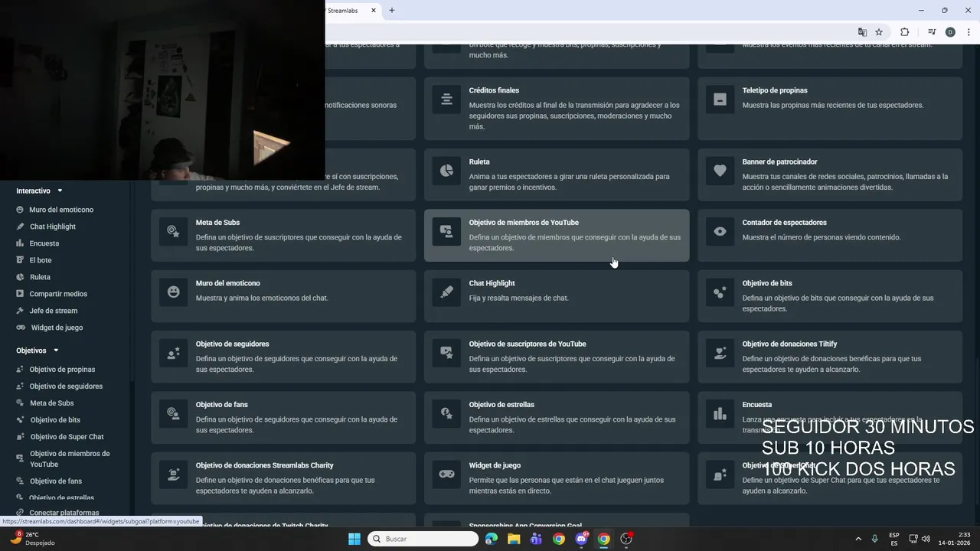
Task: Open the Objetivo de seguidores card
Action: click(283, 357)
